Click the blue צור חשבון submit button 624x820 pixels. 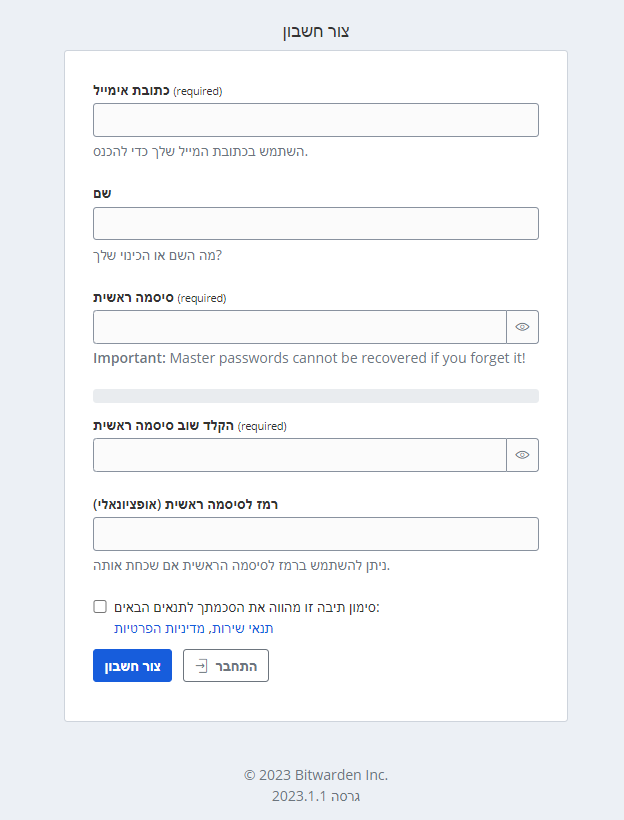pyautogui.click(x=132, y=666)
